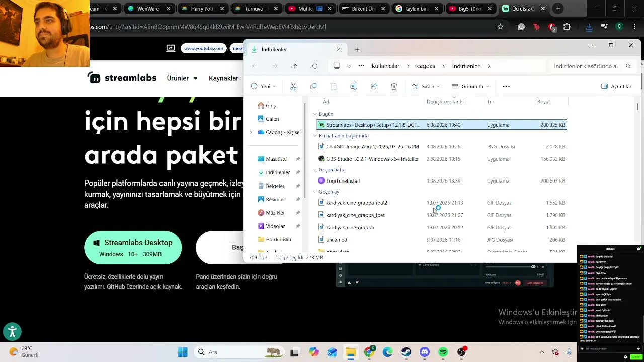Image resolution: width=644 pixels, height=362 pixels.
Task: Show hidden system tray icons
Action: 542,352
